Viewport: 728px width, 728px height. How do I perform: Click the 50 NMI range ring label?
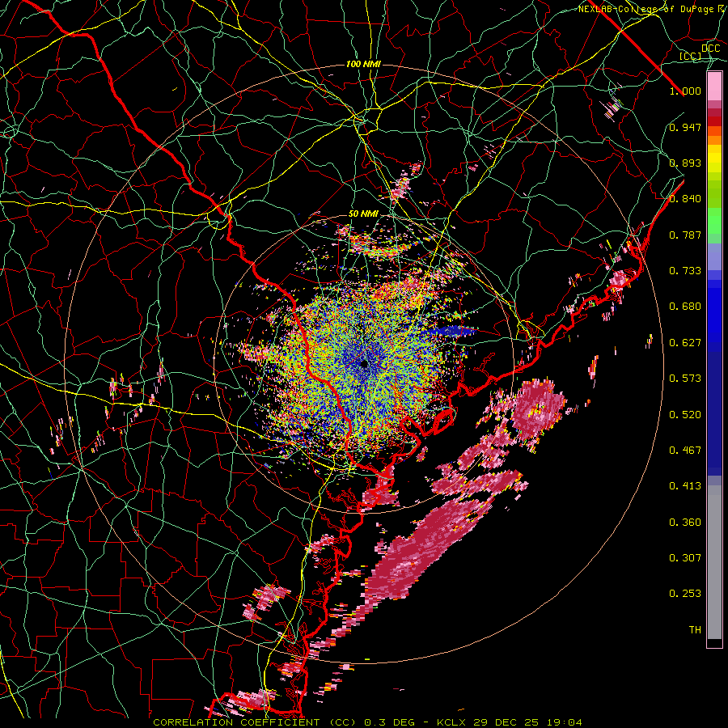[x=363, y=214]
